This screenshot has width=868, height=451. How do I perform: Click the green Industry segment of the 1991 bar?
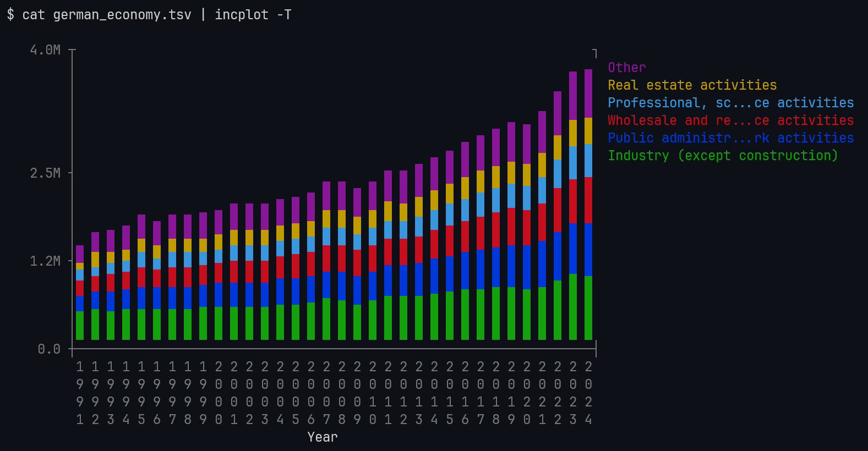[x=80, y=326]
